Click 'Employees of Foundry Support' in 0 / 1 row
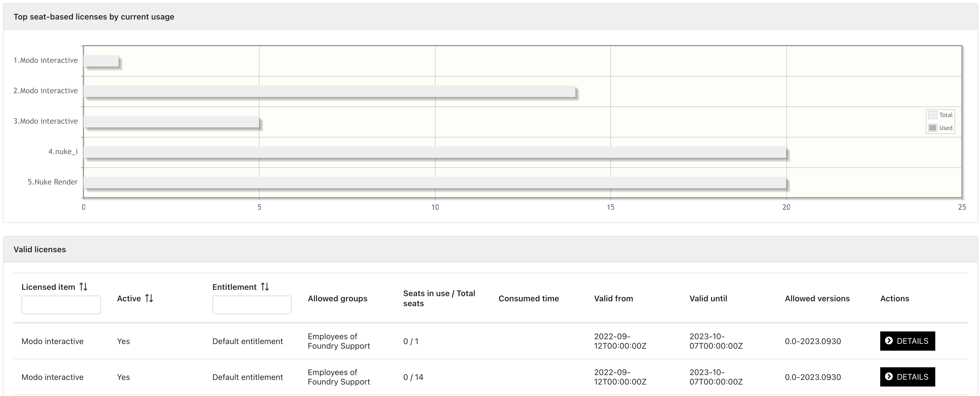The image size is (980, 396). [339, 341]
